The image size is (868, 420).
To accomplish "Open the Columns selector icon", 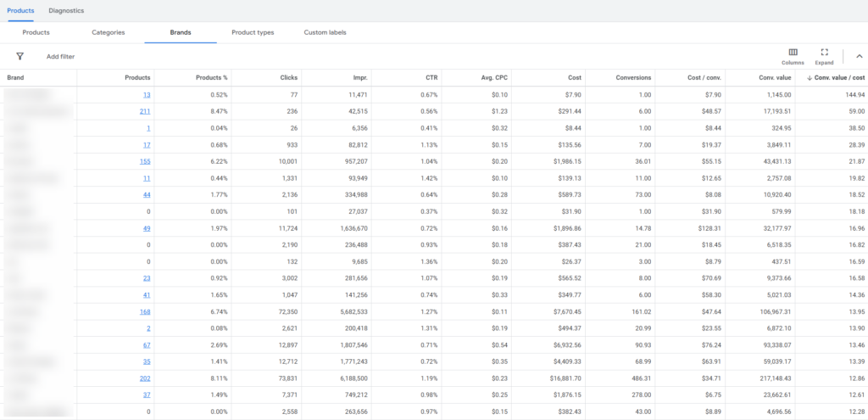I will [x=793, y=56].
